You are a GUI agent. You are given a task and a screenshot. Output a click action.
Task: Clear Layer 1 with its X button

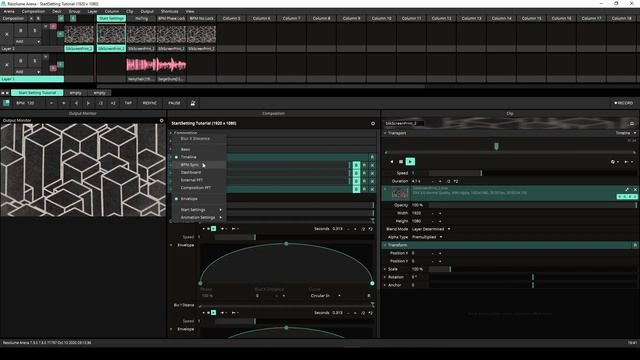7,64
